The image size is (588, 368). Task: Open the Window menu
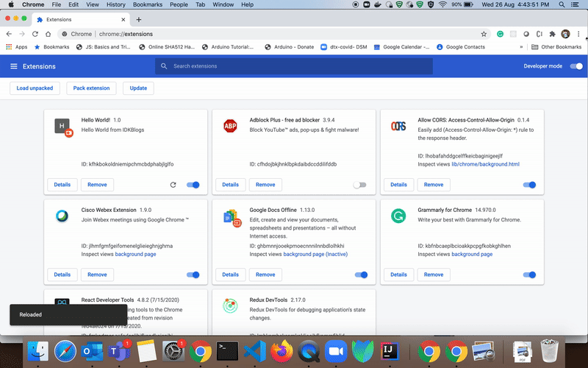click(x=223, y=4)
